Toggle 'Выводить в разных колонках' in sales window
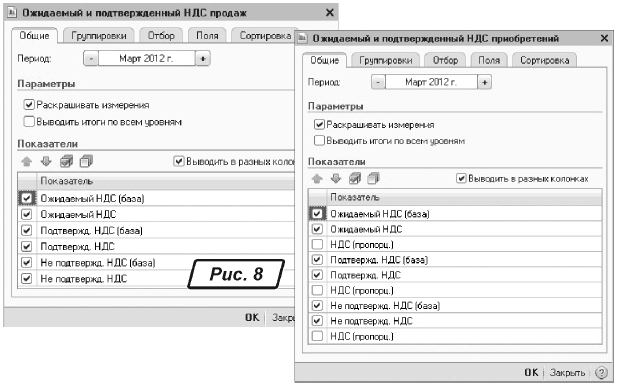This screenshot has height=386, width=617. click(179, 161)
